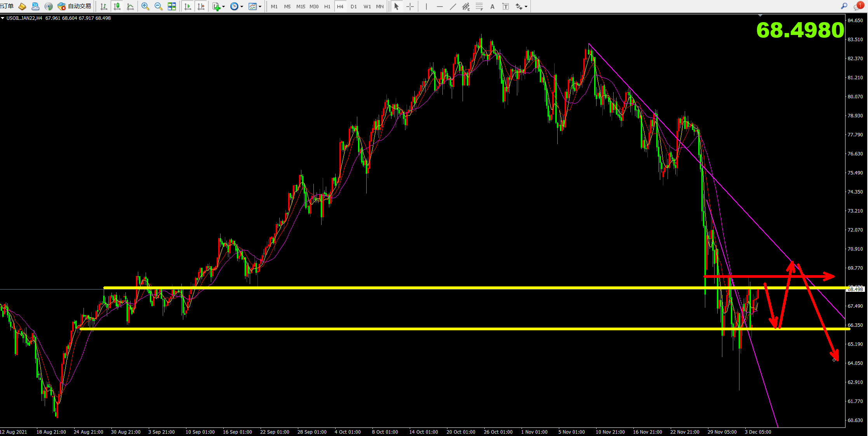Select the W1 timeframe
The width and height of the screenshot is (868, 436).
367,7
